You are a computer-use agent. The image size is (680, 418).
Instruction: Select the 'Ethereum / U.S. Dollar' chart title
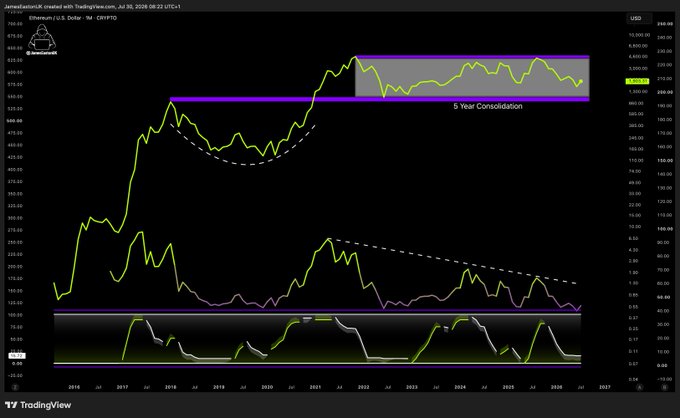(x=73, y=18)
